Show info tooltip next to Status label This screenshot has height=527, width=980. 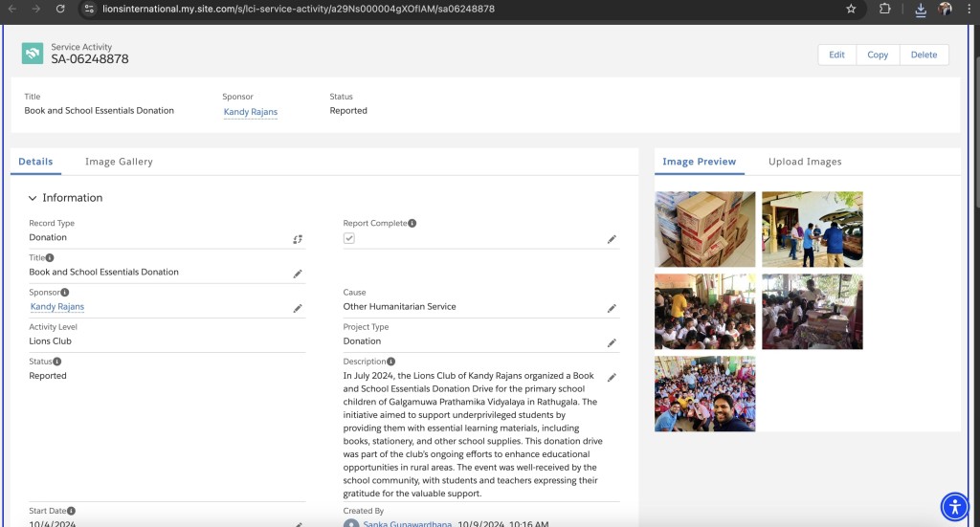point(56,362)
